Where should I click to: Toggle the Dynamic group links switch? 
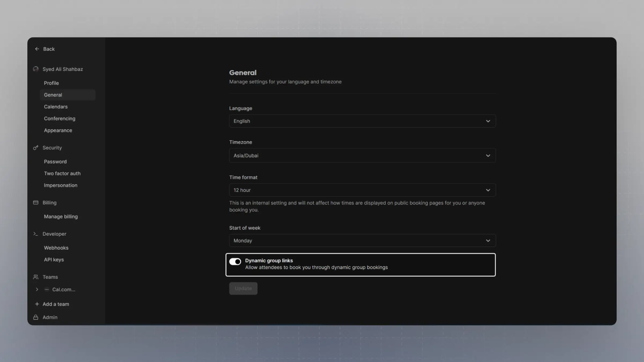click(235, 261)
